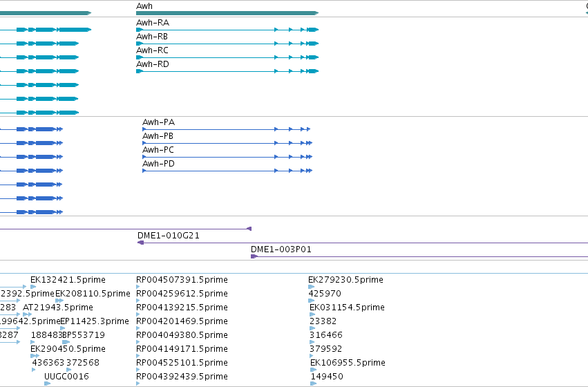This screenshot has width=588, height=387.
Task: Click EST RP004049380.5prime
Action: [182, 335]
